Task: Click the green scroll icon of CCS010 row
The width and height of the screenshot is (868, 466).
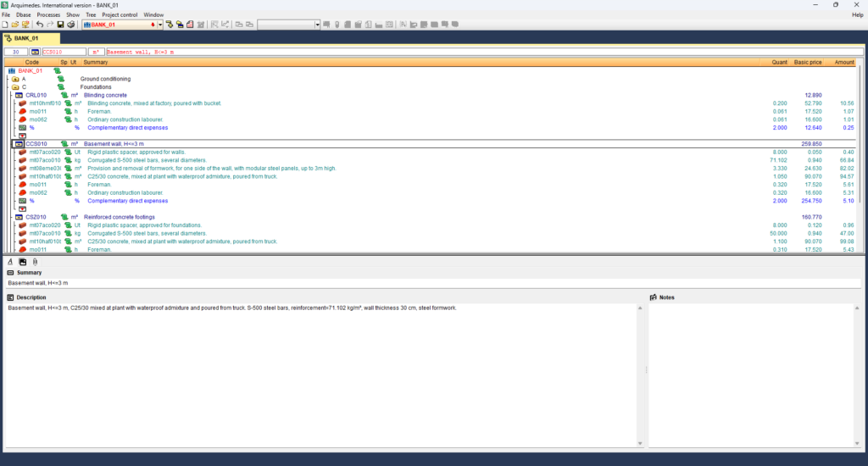Action: click(64, 144)
